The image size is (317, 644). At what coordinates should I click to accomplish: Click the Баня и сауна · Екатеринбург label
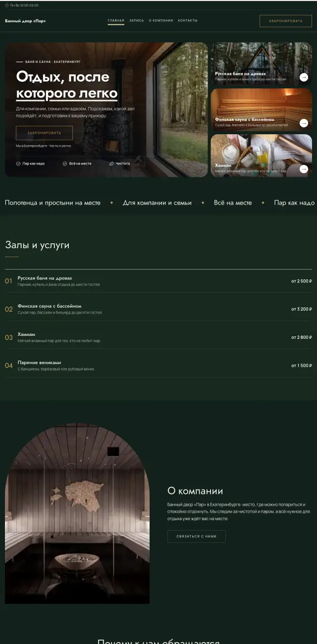pyautogui.click(x=53, y=62)
